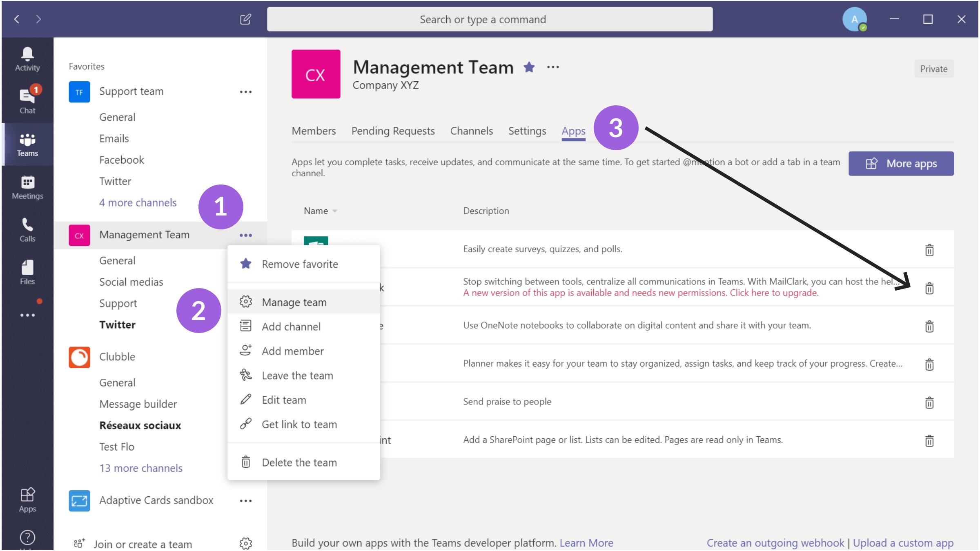980x551 pixels.
Task: Select Get link to team
Action: point(303,424)
